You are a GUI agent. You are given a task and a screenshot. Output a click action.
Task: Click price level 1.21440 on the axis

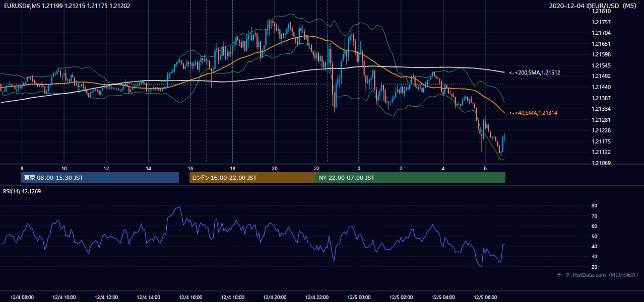click(x=601, y=87)
